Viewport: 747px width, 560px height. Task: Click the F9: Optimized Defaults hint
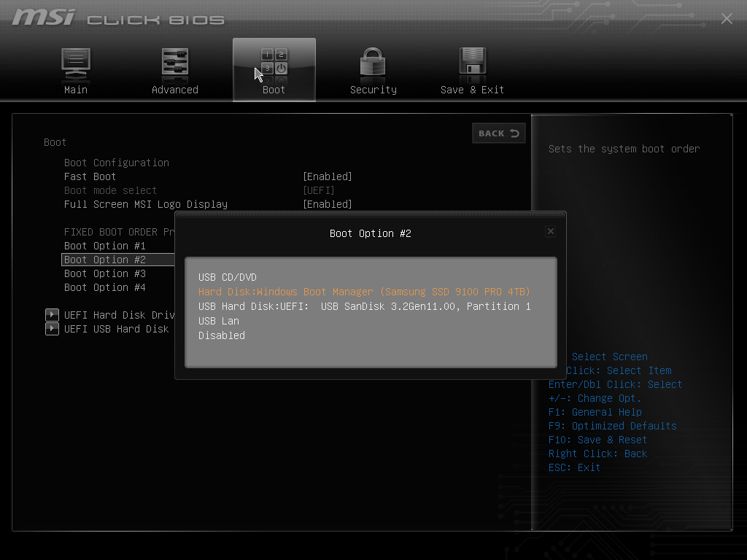tap(612, 426)
